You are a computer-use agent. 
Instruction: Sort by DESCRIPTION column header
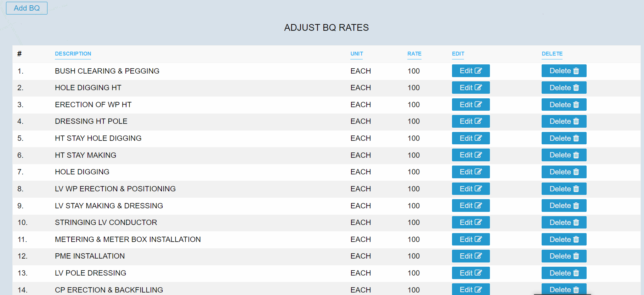pos(73,54)
